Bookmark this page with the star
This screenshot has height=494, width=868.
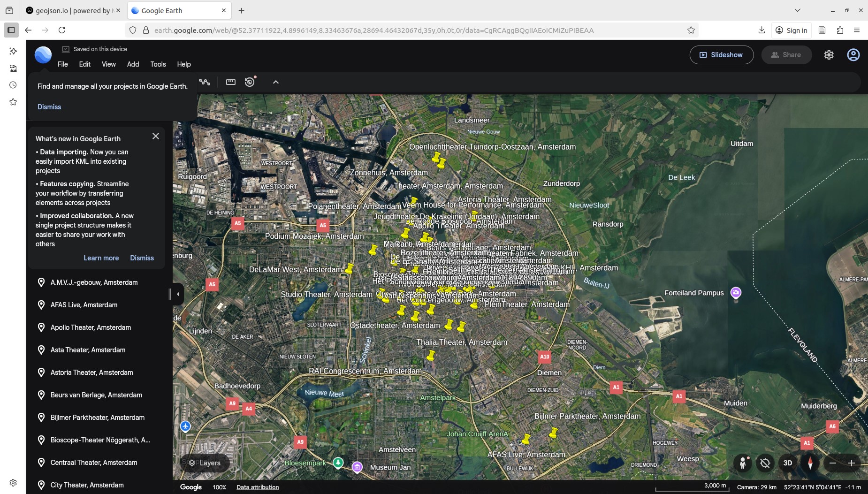pos(691,30)
